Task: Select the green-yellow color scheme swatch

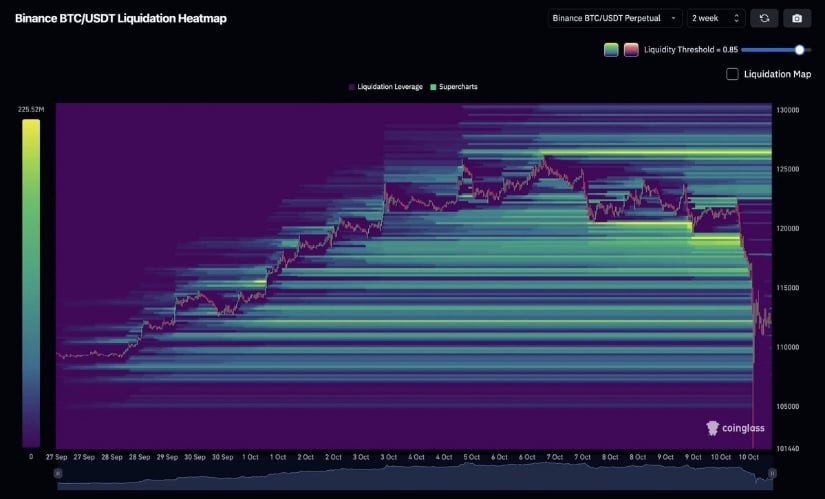Action: point(611,49)
